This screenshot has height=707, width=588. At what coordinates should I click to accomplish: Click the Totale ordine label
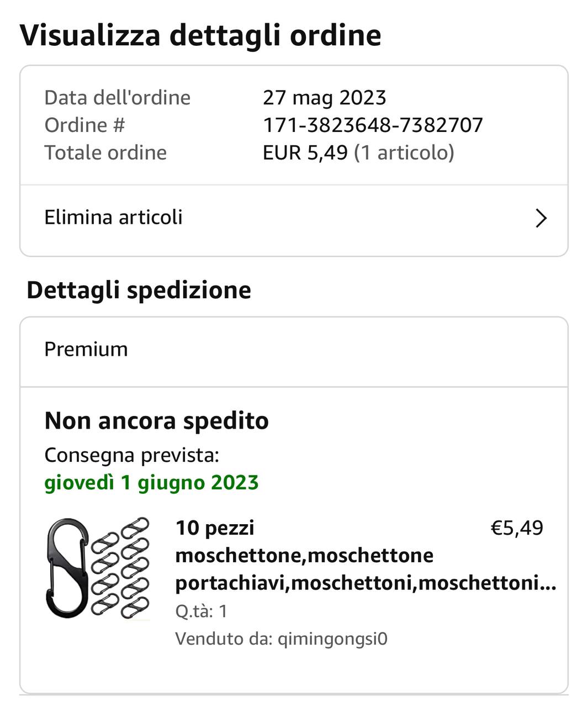point(105,153)
